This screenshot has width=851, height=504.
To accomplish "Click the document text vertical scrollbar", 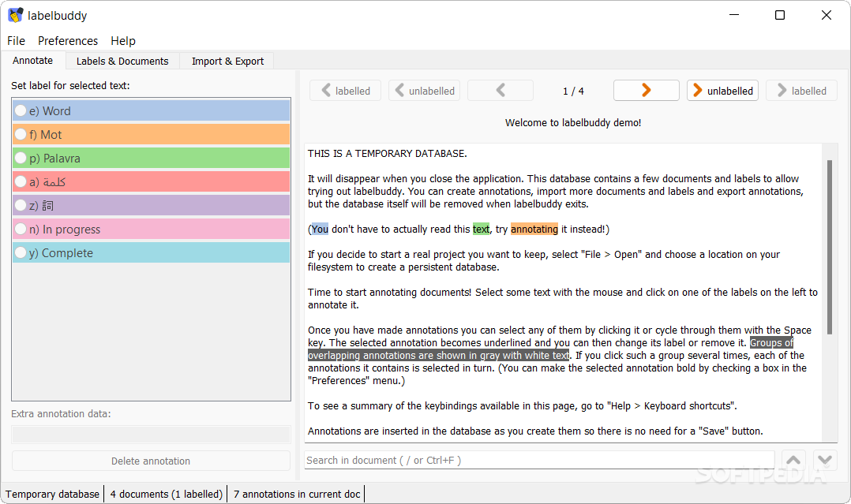I will [x=829, y=247].
